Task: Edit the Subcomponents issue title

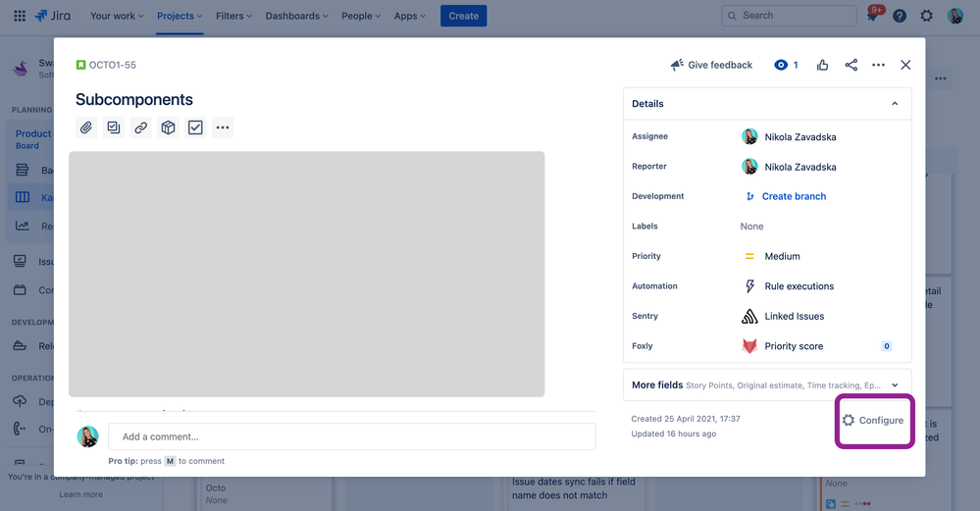Action: (134, 99)
